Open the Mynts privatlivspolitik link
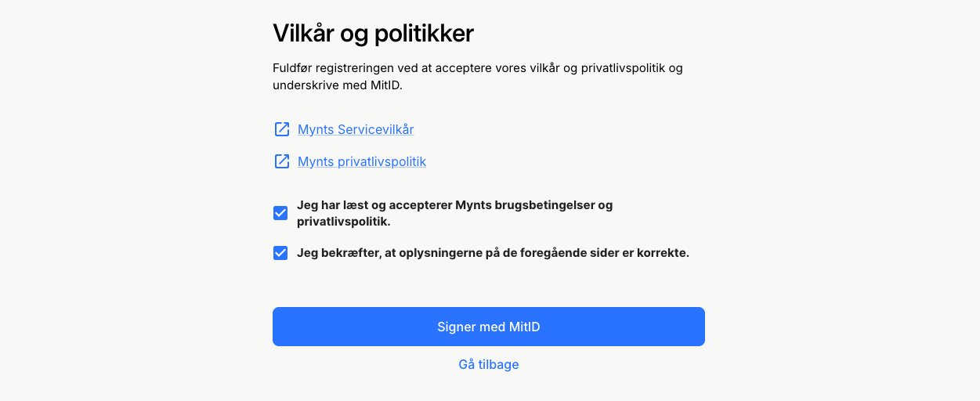 (362, 161)
